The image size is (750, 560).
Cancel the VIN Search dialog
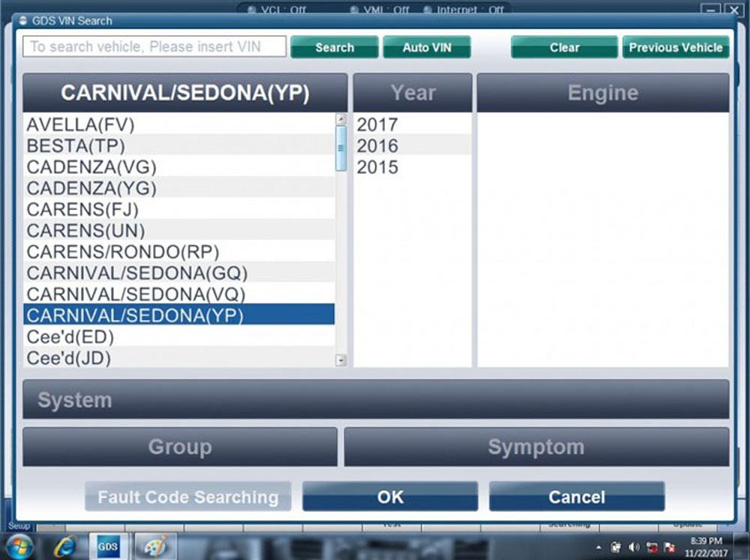pos(577,496)
